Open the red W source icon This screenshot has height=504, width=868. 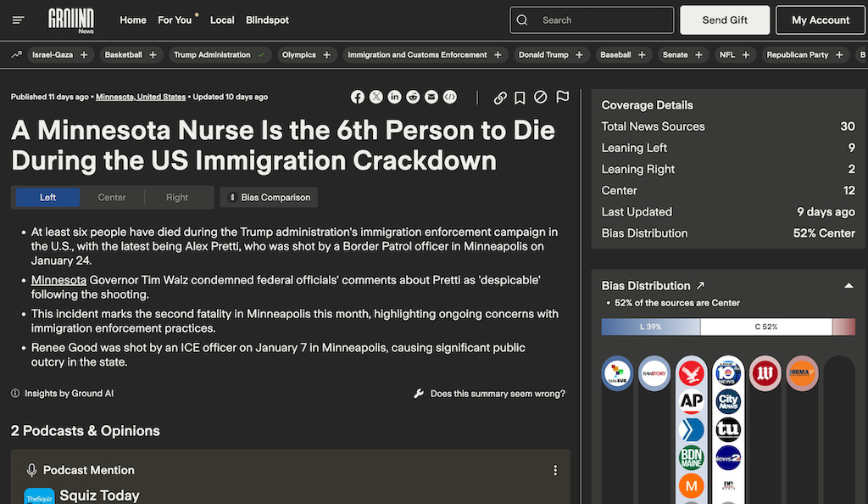765,373
